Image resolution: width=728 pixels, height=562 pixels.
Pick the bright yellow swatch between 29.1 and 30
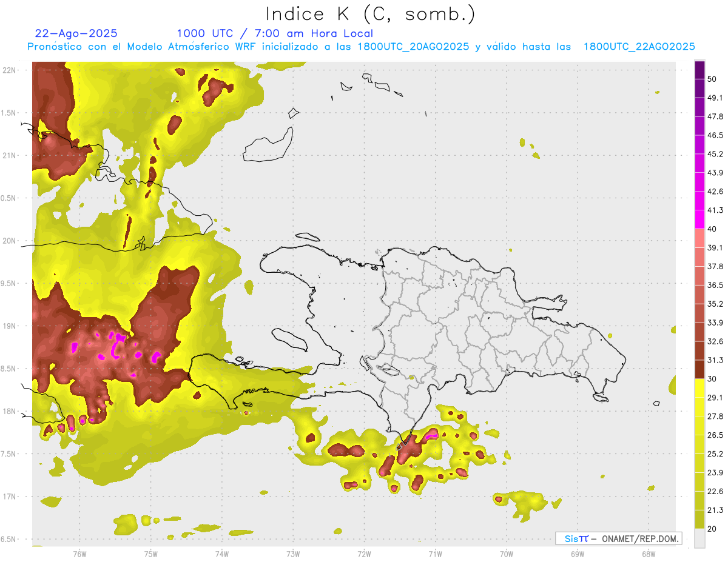[700, 389]
